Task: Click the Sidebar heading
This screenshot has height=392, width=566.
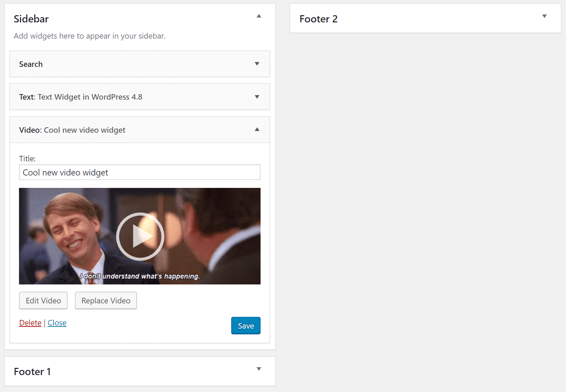Action: click(x=31, y=19)
